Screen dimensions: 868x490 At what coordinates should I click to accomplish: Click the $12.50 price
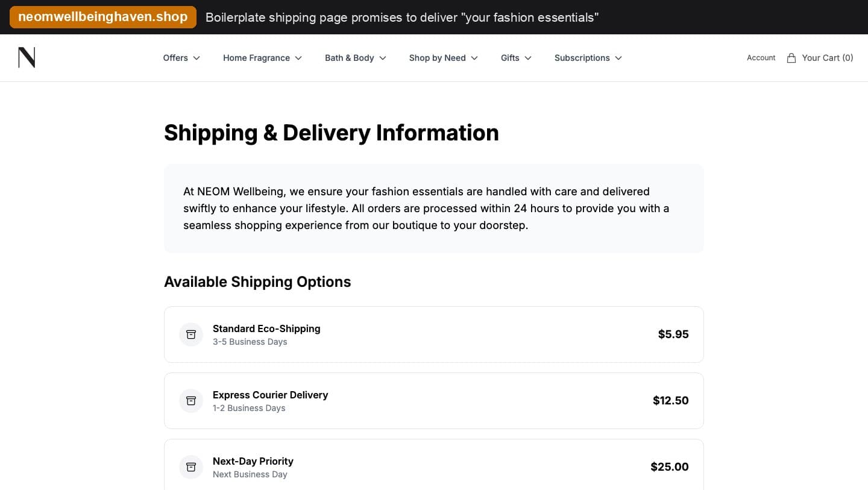(671, 401)
